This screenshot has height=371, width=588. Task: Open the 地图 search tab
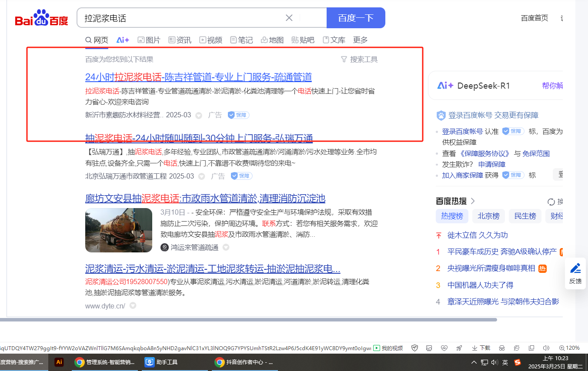[272, 40]
